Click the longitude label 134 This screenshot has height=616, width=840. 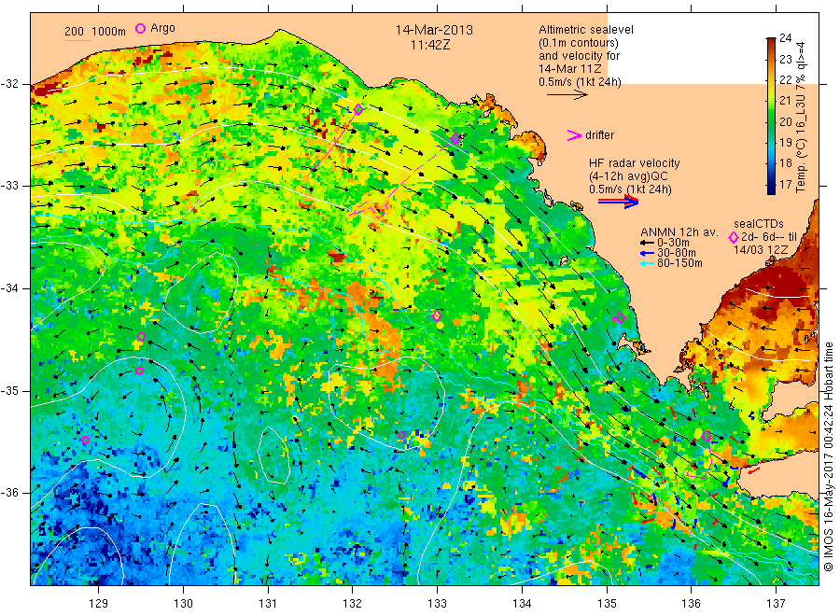point(522,604)
